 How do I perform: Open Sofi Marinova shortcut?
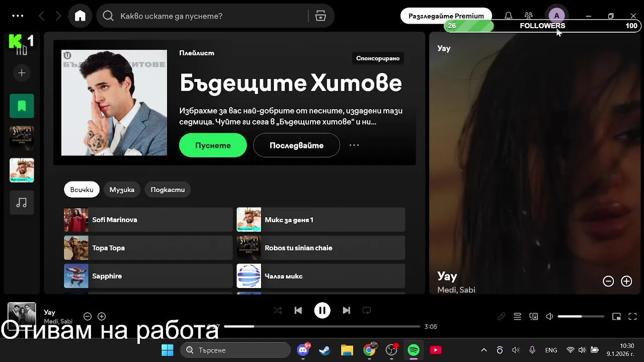(148, 220)
